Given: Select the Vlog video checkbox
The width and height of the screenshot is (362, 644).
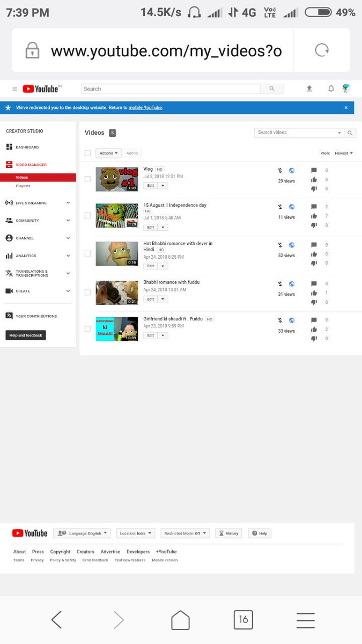Looking at the screenshot, I should pyautogui.click(x=87, y=179).
